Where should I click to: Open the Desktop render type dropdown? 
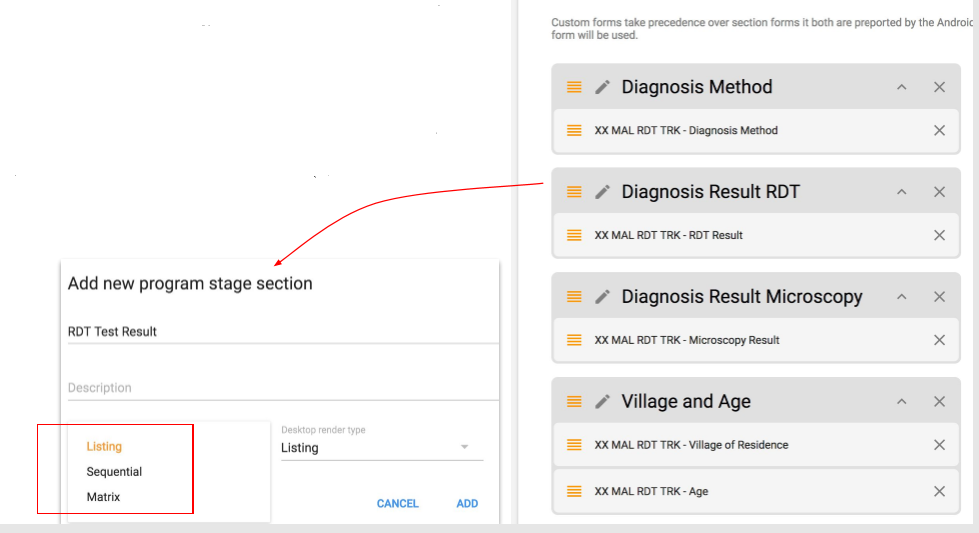[x=381, y=447]
